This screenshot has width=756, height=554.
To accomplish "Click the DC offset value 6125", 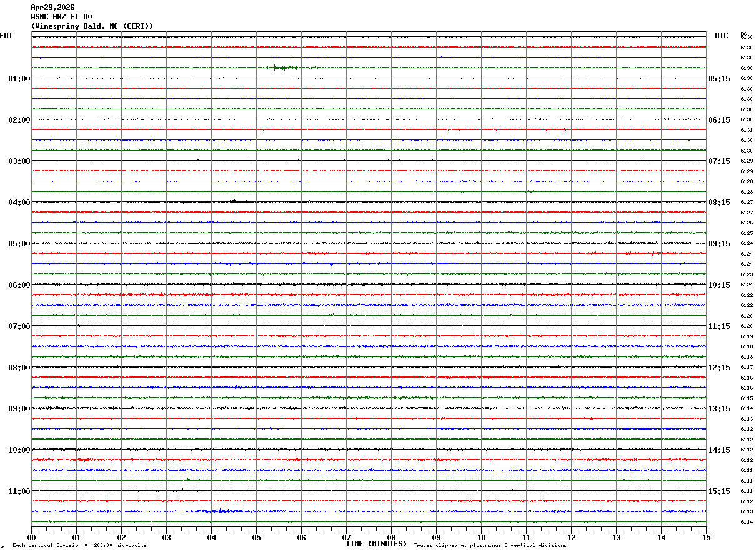I will pos(747,233).
